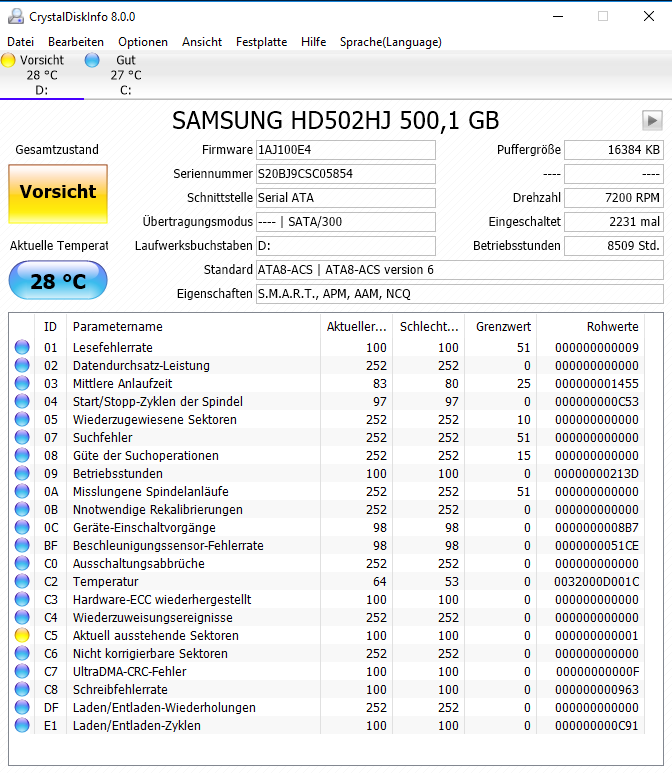This screenshot has height=773, width=672.
Task: Click the Eingeschaltet value 2231 mal
Action: click(x=614, y=222)
